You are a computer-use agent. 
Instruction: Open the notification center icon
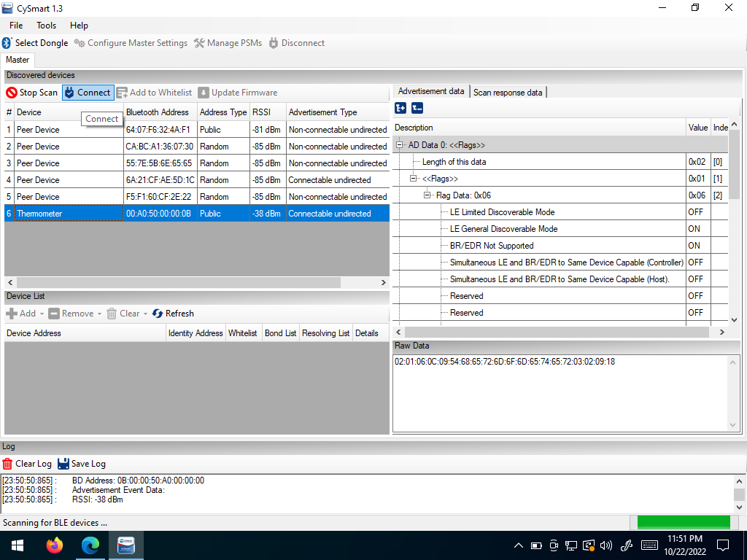[x=723, y=545]
